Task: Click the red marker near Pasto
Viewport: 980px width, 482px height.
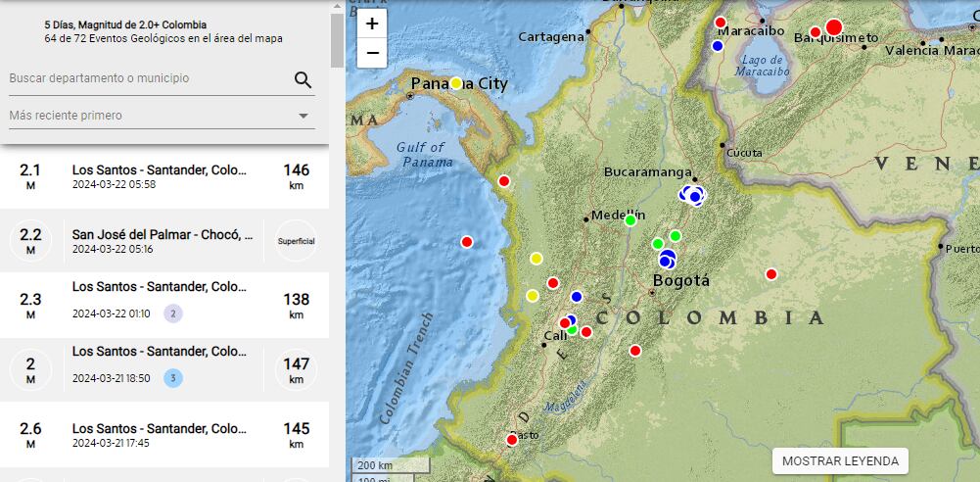Action: coord(511,440)
